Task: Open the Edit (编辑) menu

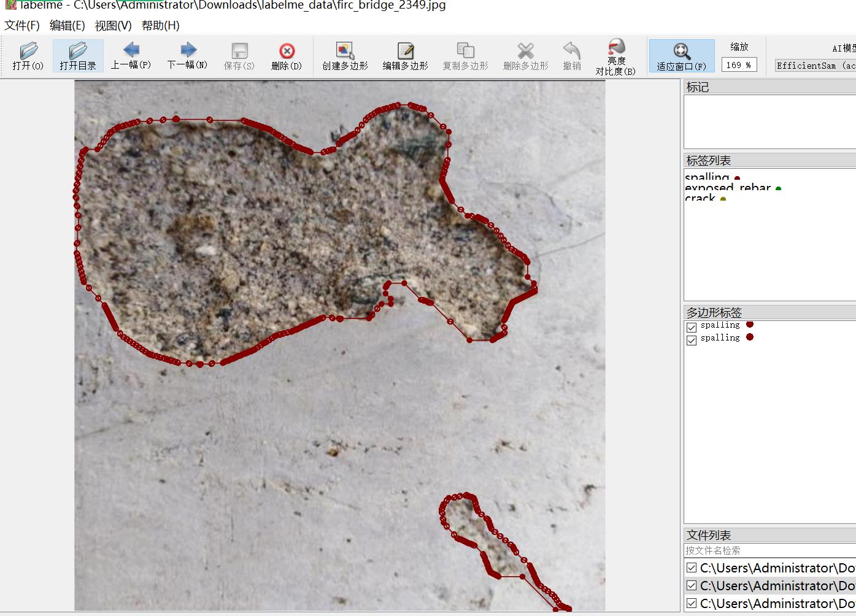Action: [67, 25]
